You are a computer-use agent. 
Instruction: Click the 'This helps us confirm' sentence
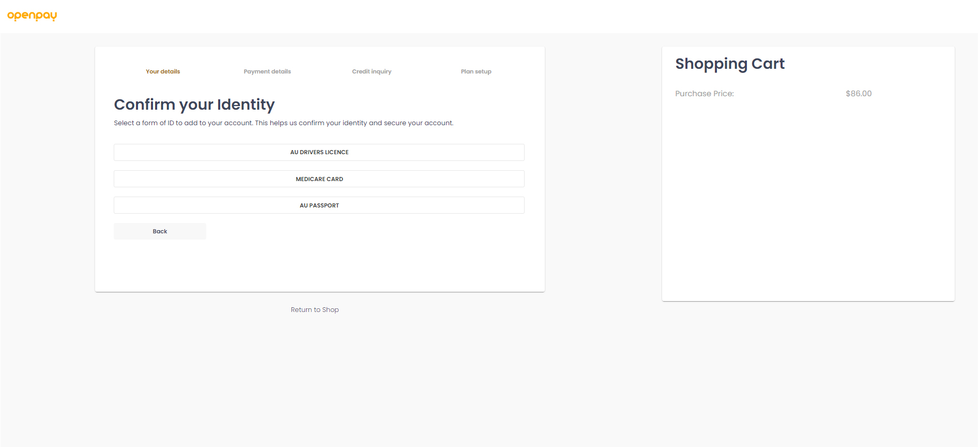[x=354, y=123]
